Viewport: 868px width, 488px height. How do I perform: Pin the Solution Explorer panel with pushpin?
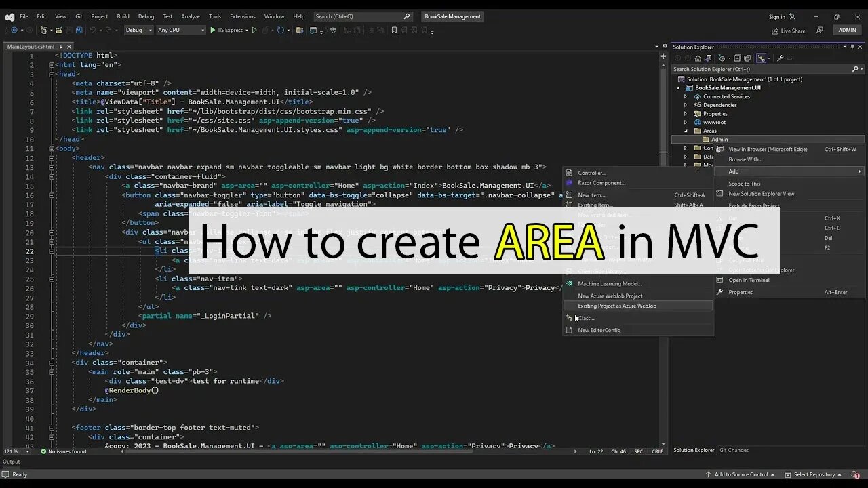click(852, 47)
